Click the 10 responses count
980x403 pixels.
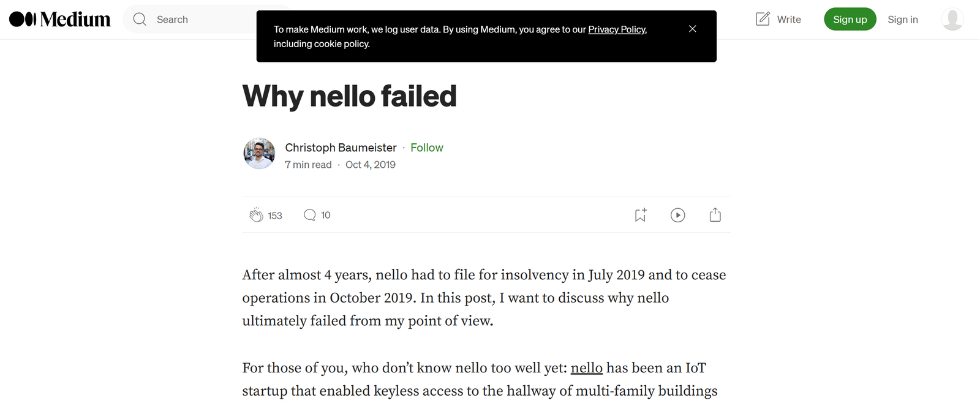pos(326,215)
